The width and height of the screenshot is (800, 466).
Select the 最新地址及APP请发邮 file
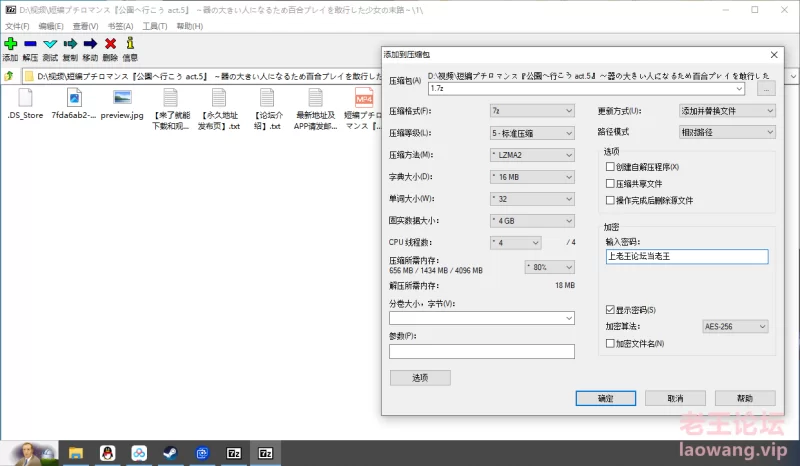pos(315,98)
